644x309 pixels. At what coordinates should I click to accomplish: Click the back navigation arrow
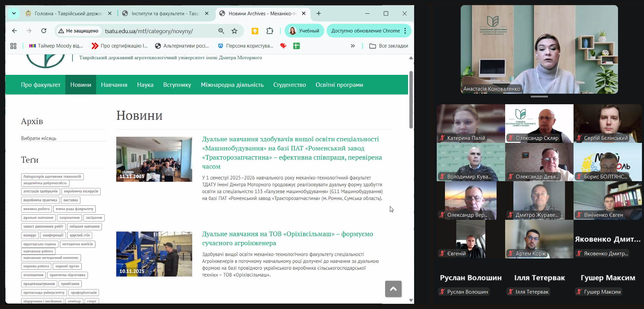pos(14,31)
